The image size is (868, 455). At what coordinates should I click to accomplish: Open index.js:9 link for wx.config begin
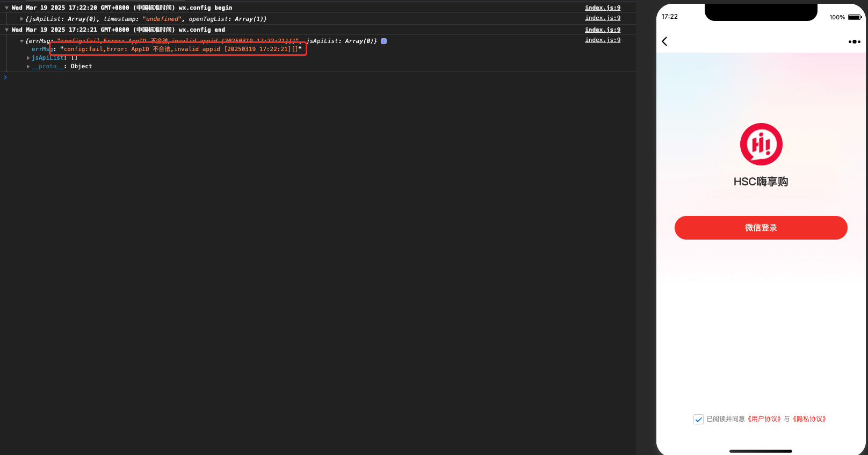tap(603, 8)
